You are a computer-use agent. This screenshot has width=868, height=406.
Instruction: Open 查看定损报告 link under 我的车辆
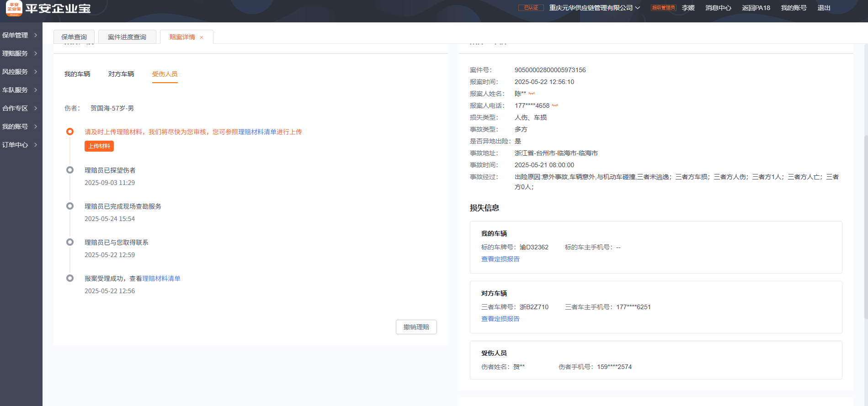(500, 259)
